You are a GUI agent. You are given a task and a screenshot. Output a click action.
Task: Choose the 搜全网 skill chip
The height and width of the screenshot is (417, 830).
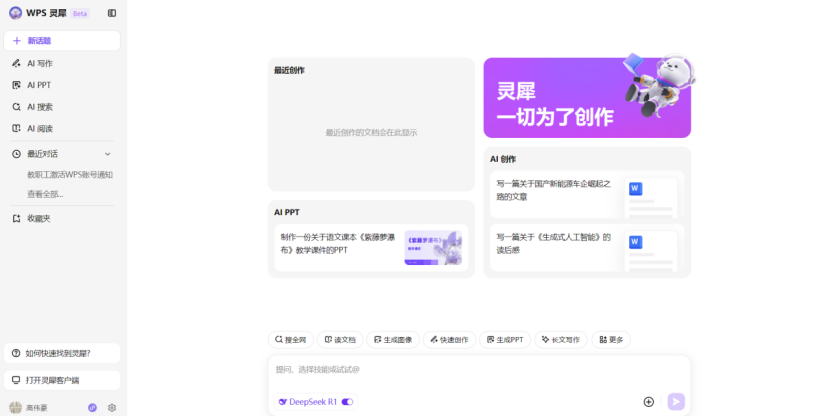click(291, 340)
